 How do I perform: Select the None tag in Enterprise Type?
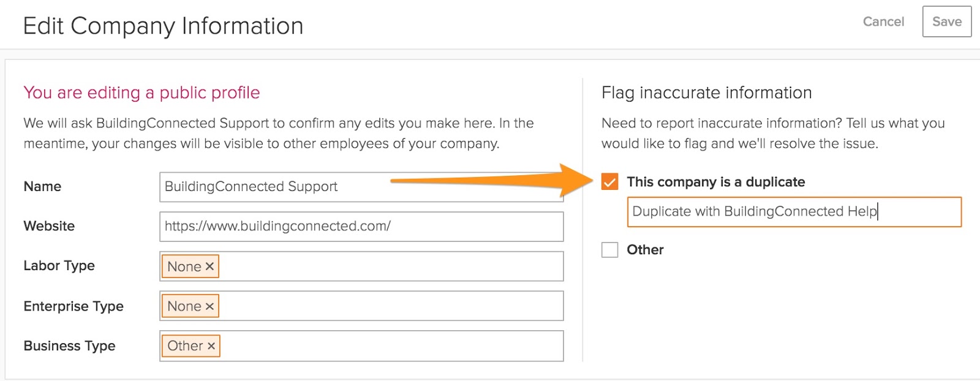[184, 306]
